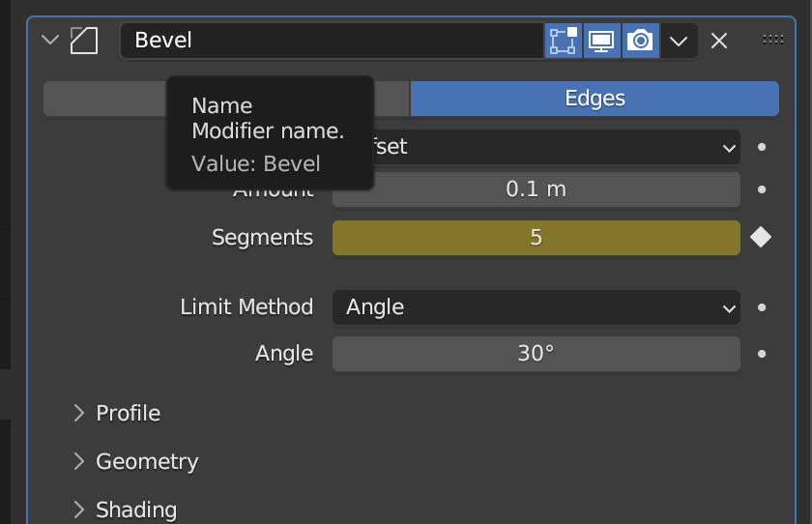812x524 pixels.
Task: Click the Bevel modifier name field
Action: 329,41
